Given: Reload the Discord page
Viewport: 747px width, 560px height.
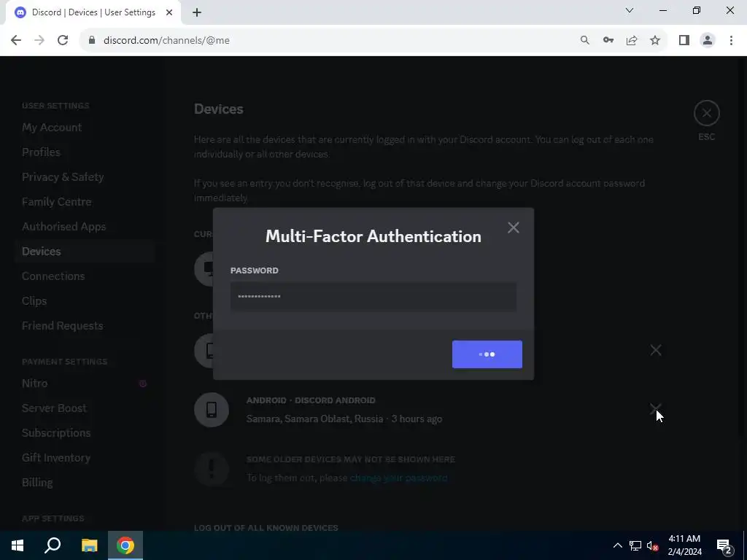Looking at the screenshot, I should pyautogui.click(x=63, y=41).
